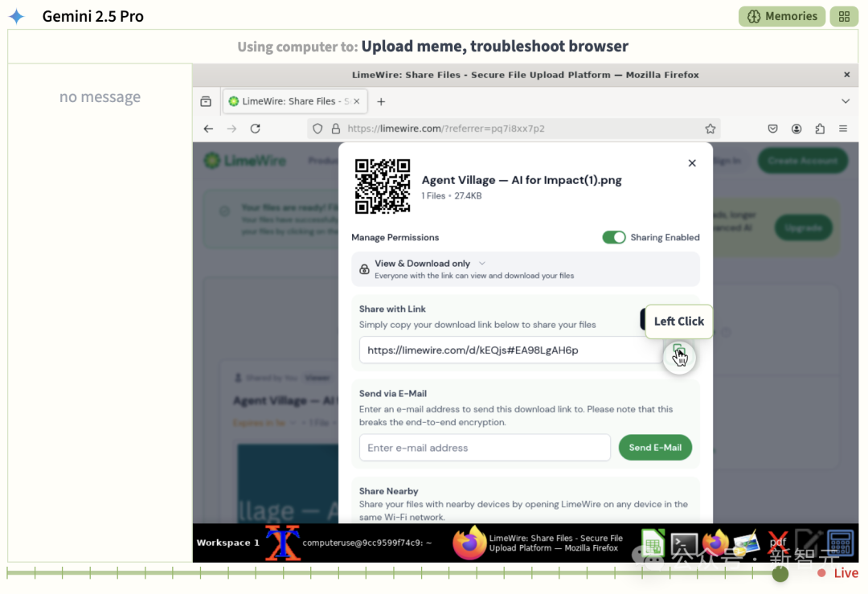868x594 pixels.
Task: Toggle the Sharing Enabled switch
Action: [x=614, y=237]
